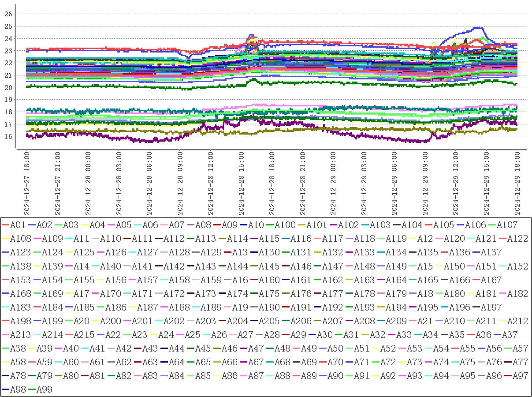Viewport: 532px width, 397px height.
Task: Toggle visibility of series A208
Action: 363,321
